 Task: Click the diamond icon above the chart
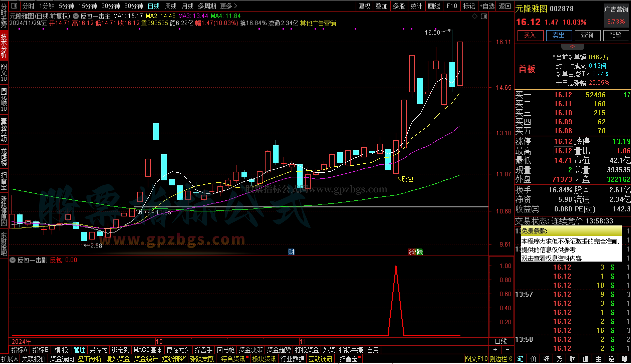coord(474,17)
